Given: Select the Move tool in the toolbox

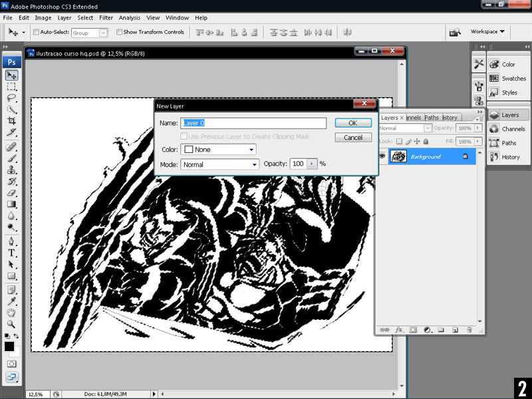Looking at the screenshot, I should [x=12, y=76].
